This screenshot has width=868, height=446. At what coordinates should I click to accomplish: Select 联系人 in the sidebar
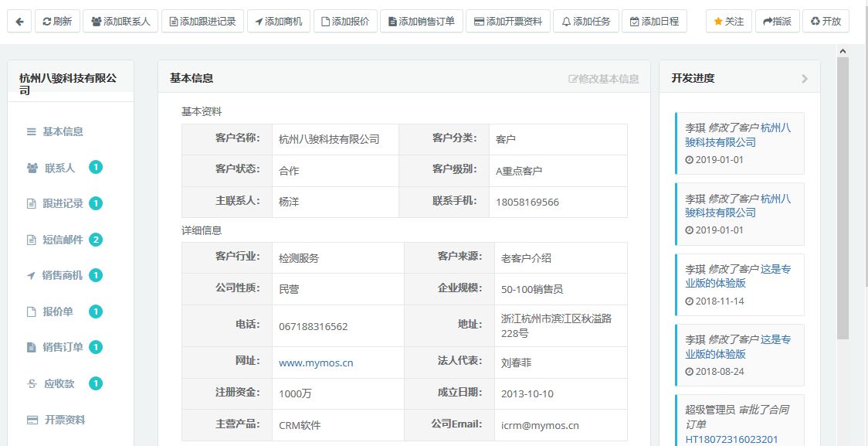click(59, 168)
